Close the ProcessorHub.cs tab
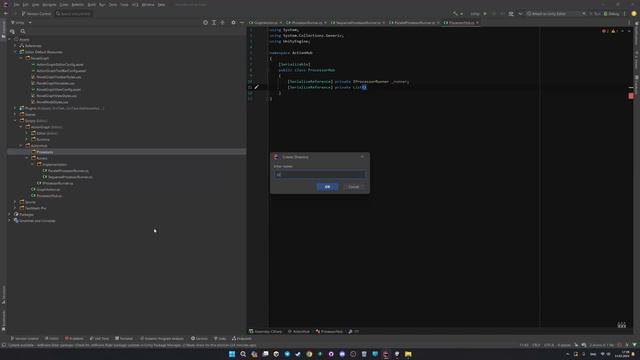Screen dimensions: 640x360 click(x=477, y=22)
